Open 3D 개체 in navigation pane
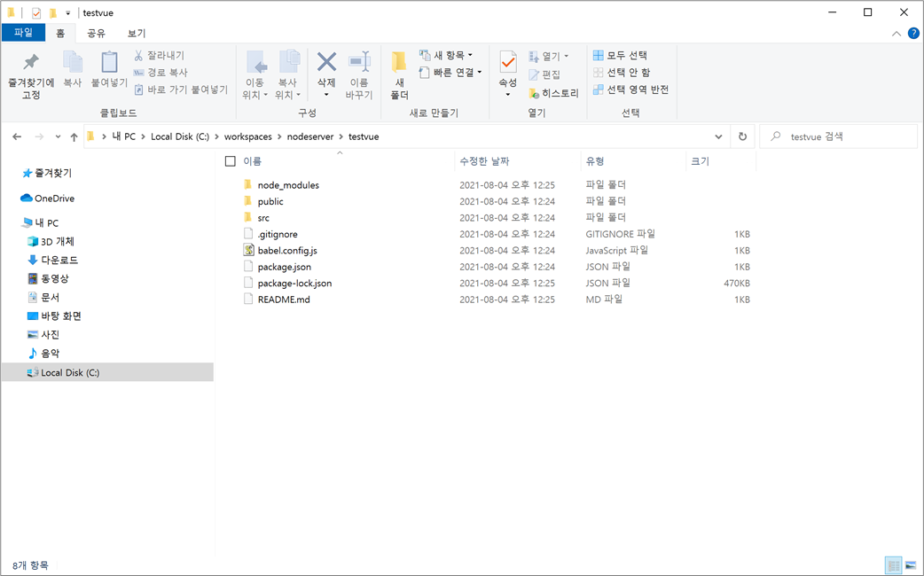The image size is (924, 576). pos(51,241)
